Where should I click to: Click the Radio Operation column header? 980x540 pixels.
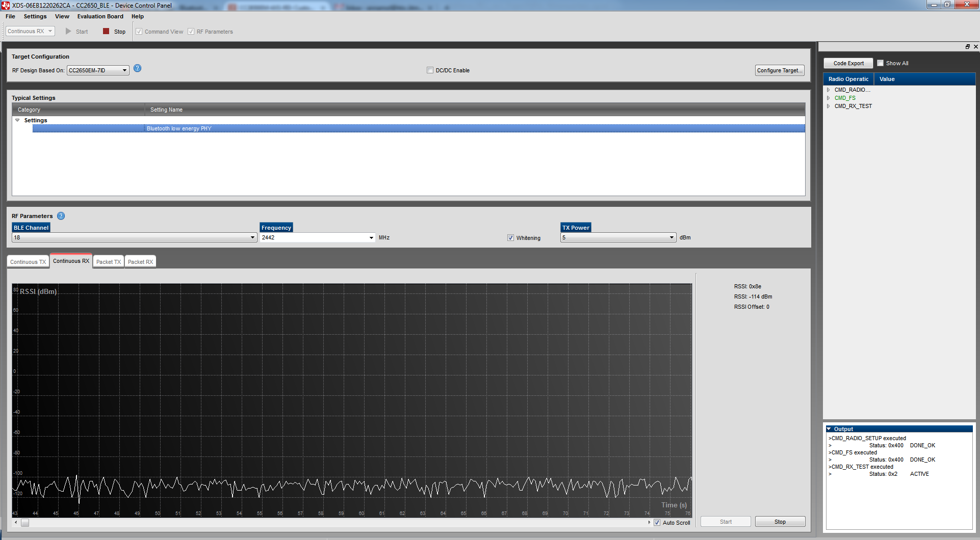[848, 79]
